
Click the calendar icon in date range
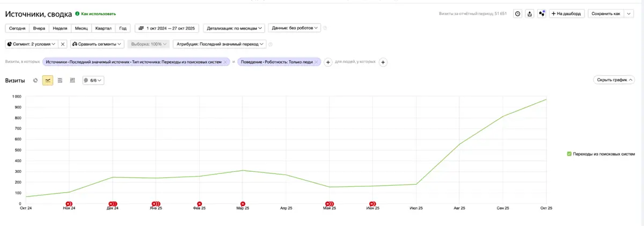pos(141,28)
